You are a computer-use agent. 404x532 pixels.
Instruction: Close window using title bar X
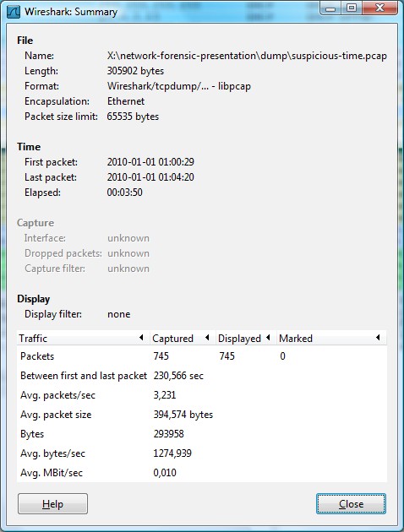tap(379, 8)
